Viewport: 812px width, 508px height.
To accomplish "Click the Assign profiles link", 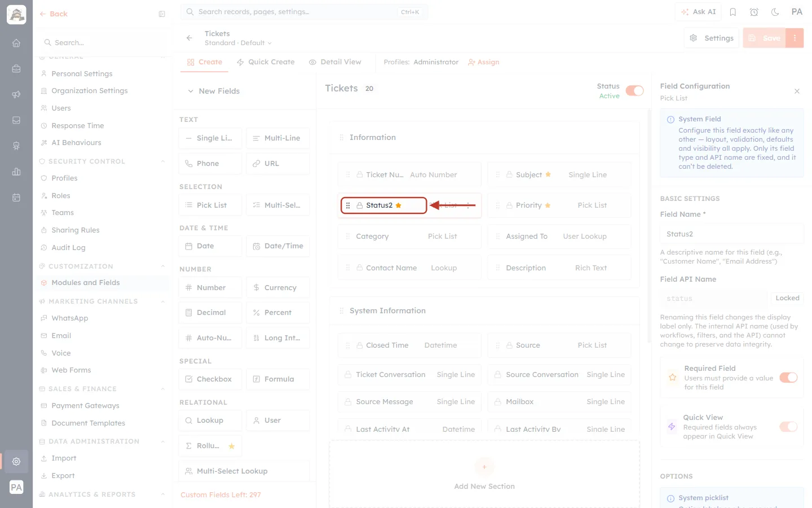I will (x=484, y=62).
